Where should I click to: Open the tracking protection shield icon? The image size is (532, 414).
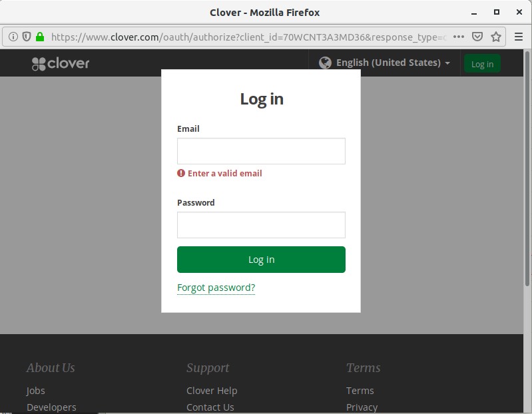(27, 37)
